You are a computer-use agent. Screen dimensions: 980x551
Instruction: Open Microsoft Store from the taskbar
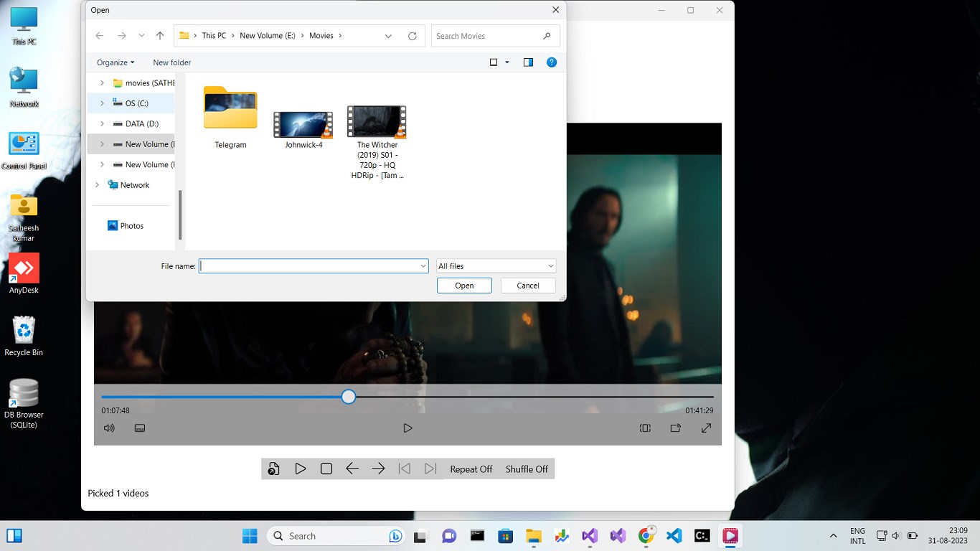pyautogui.click(x=506, y=536)
